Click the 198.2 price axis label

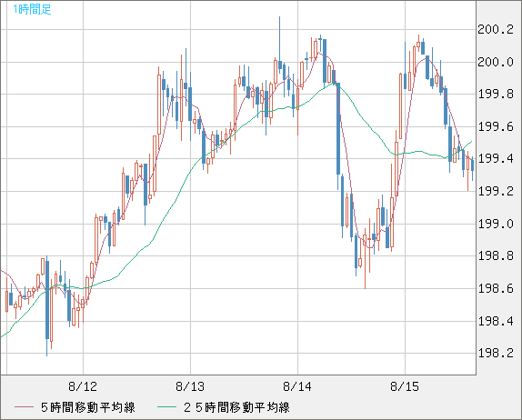496,353
